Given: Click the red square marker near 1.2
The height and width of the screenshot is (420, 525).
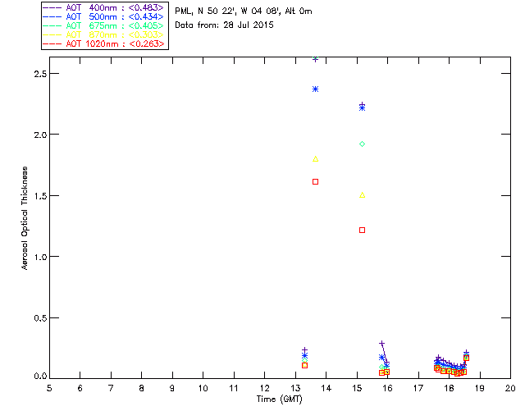Looking at the screenshot, I should 362,231.
